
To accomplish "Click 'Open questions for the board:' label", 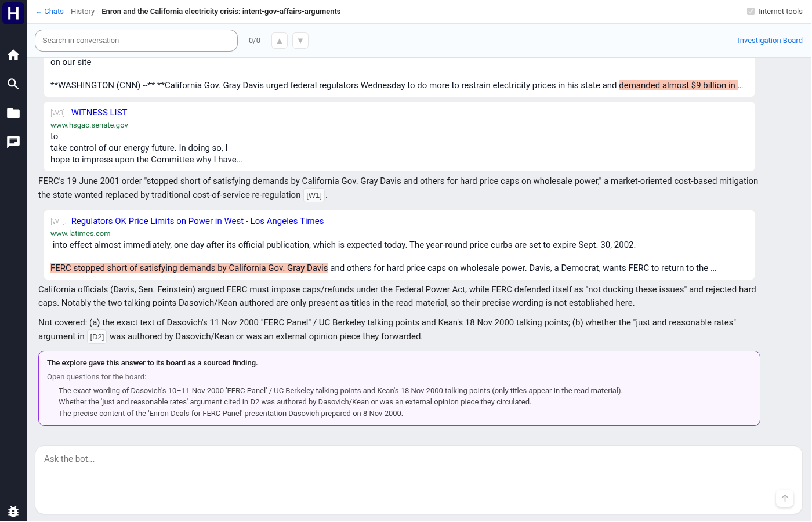I will point(96,377).
